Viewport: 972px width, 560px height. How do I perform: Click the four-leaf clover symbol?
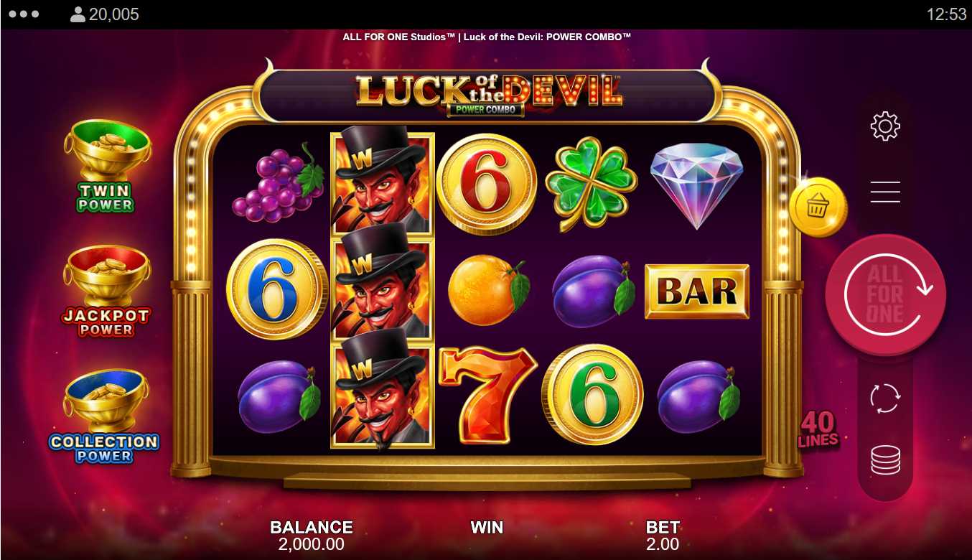click(x=592, y=184)
